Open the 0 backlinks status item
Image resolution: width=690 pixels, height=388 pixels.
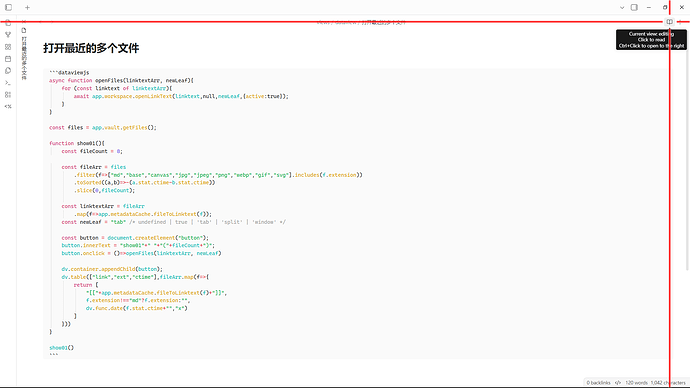tap(598, 383)
